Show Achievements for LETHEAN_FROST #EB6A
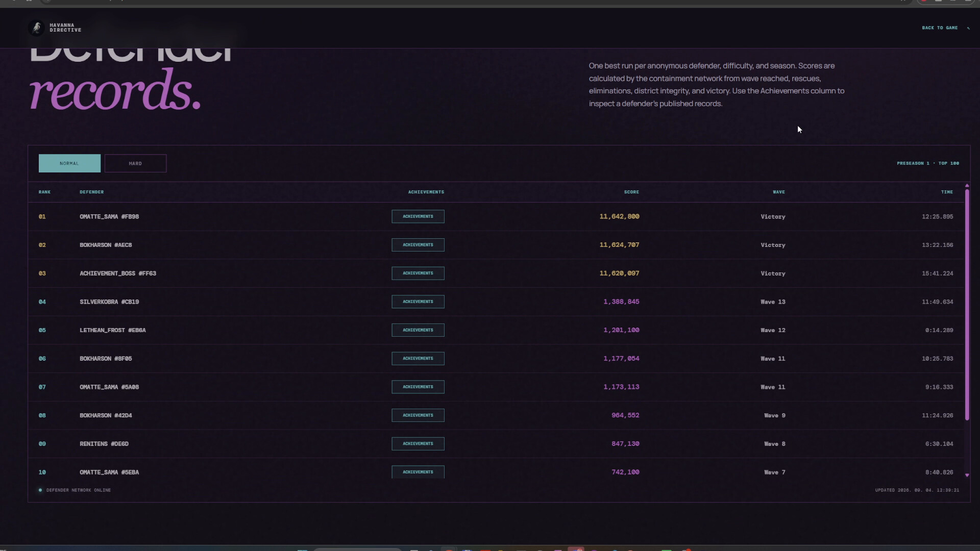Screen dimensions: 980x551 point(418,330)
